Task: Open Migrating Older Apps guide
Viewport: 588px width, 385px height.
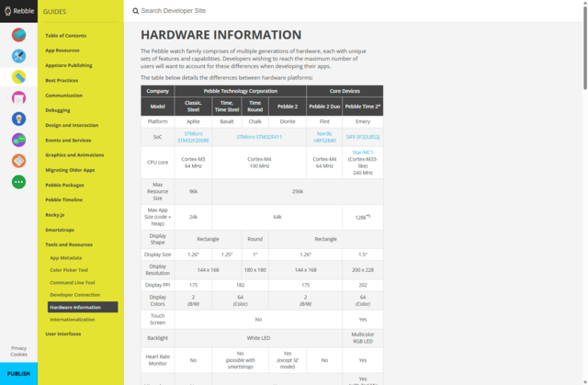Action: [70, 170]
